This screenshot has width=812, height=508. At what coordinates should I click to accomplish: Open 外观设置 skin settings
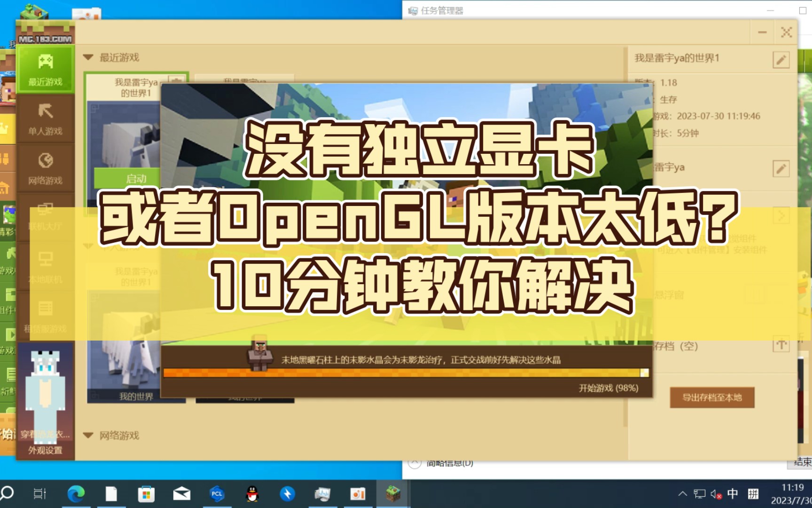pyautogui.click(x=45, y=450)
